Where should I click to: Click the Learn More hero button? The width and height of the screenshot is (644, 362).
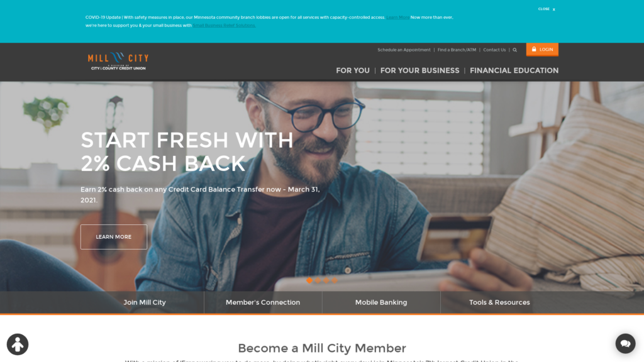[x=114, y=237]
